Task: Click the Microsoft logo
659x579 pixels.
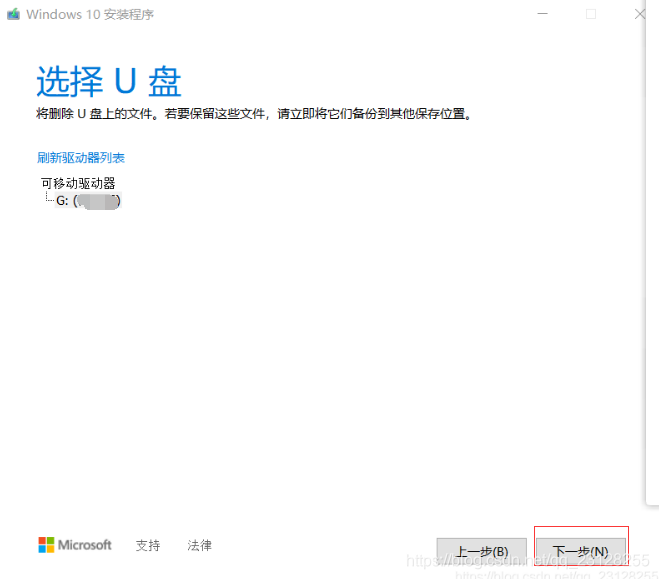Action: 75,545
